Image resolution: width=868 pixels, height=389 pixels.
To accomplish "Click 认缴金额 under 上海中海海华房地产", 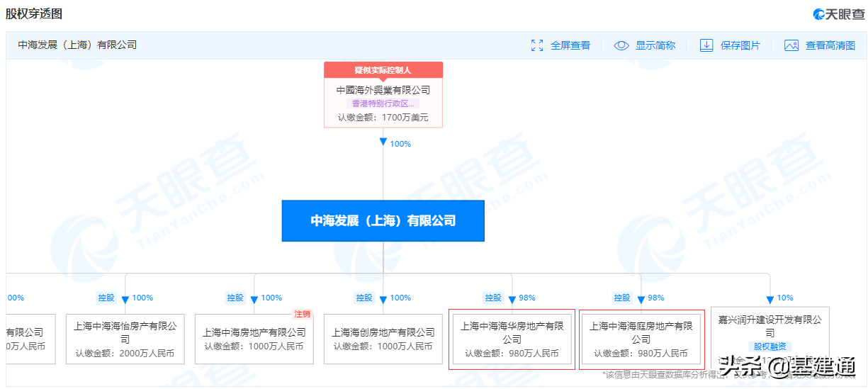I will pos(512,353).
